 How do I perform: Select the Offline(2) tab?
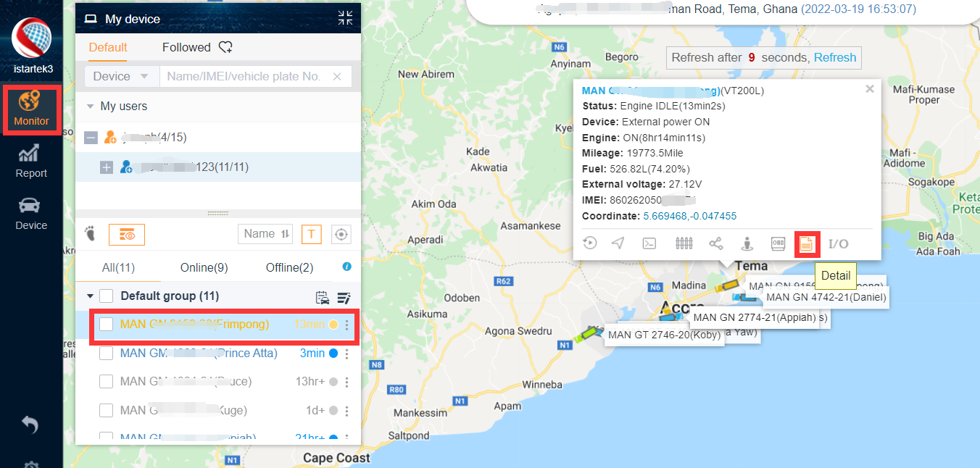(x=290, y=268)
